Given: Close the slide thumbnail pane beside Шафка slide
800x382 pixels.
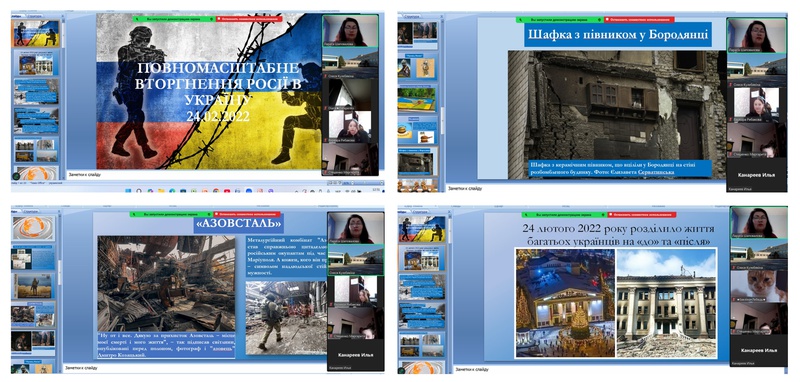Looking at the screenshot, I should [442, 16].
